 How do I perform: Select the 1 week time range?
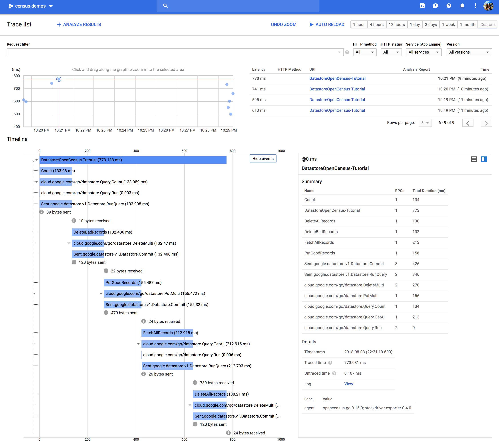pos(448,24)
